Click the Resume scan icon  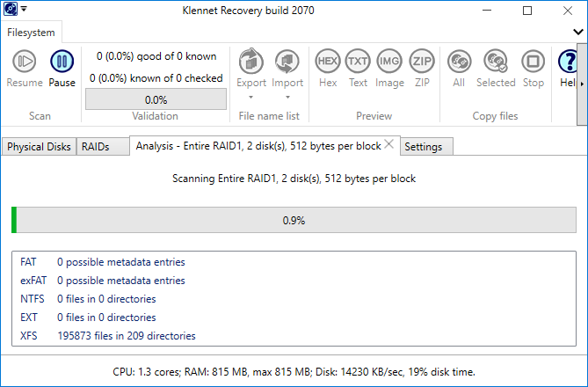pyautogui.click(x=25, y=62)
